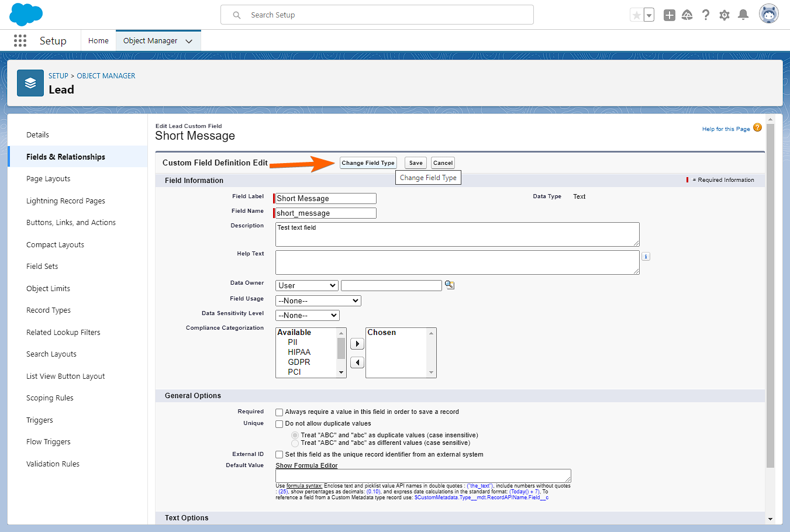Click inside the Field Label input
This screenshot has width=790, height=532.
tap(326, 199)
